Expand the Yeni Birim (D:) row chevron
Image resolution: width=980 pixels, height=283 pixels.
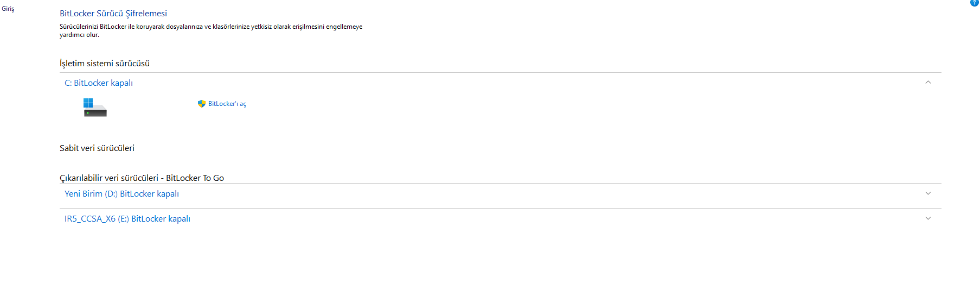tap(928, 193)
